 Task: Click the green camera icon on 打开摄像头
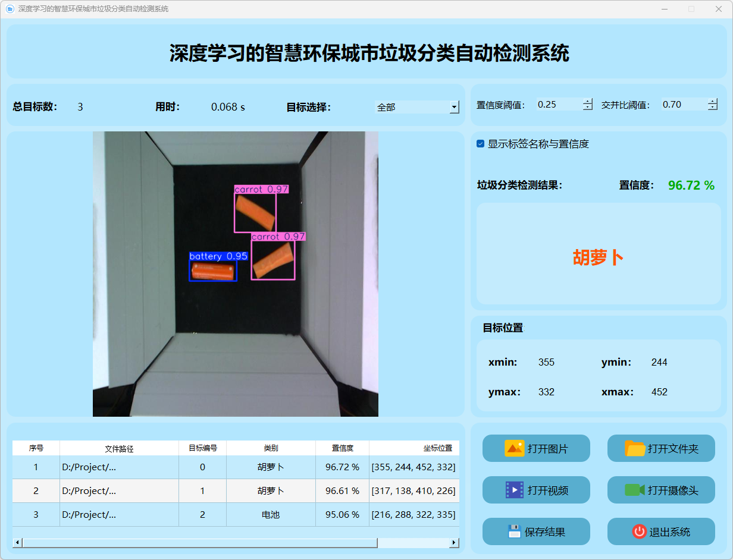pyautogui.click(x=635, y=490)
